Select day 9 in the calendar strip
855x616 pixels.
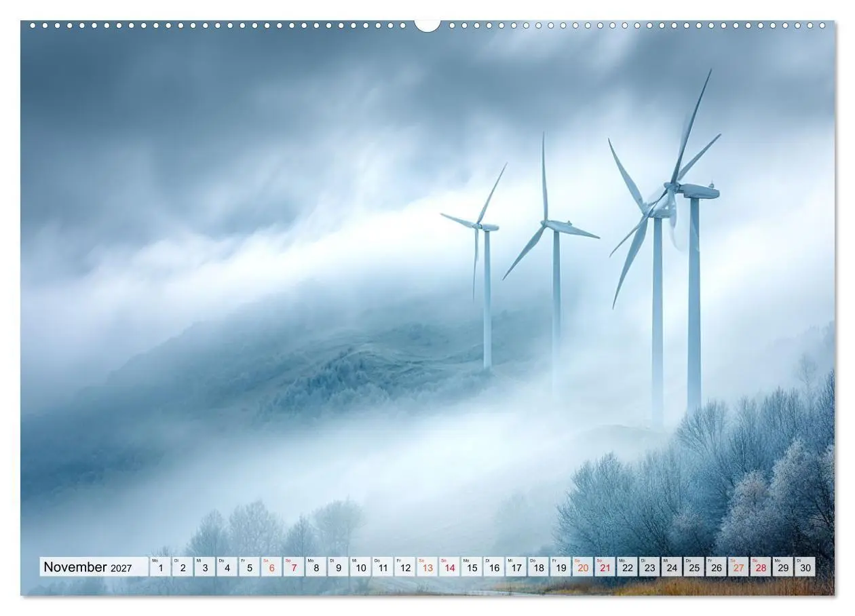339,567
